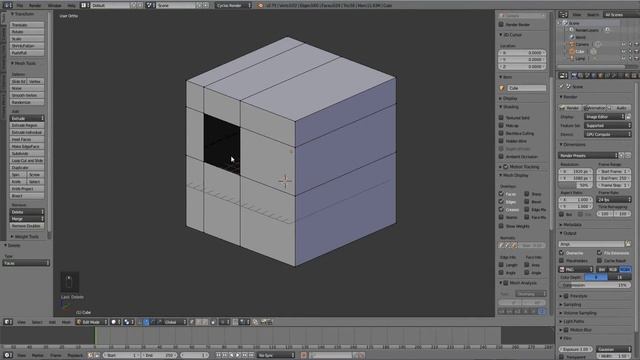Enable Ambient Occlusion checkbox
The height and width of the screenshot is (360, 640).
click(x=501, y=156)
